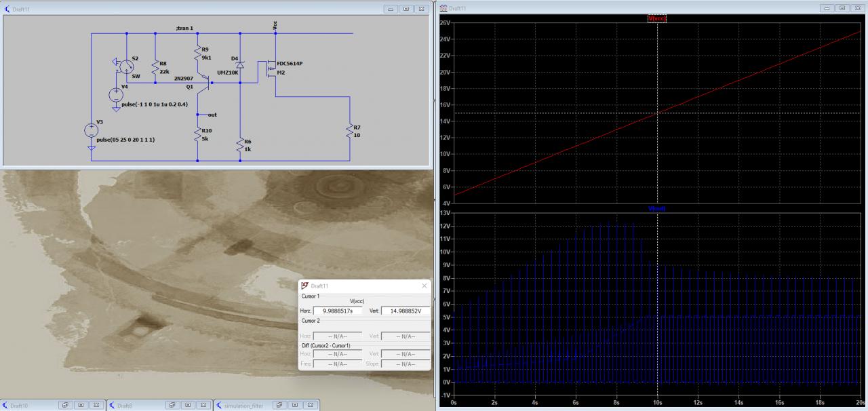The image size is (868, 411).
Task: Click the R8 22k resistor symbol
Action: coord(155,68)
